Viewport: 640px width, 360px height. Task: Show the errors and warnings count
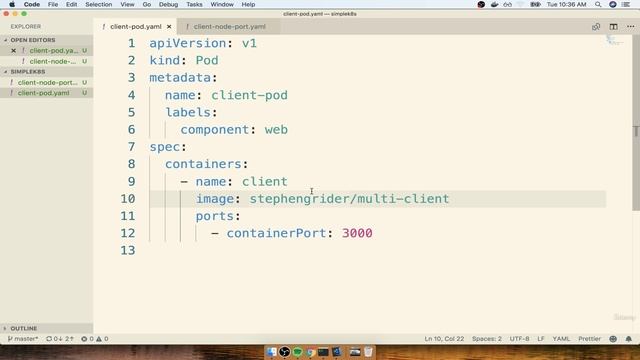point(95,339)
